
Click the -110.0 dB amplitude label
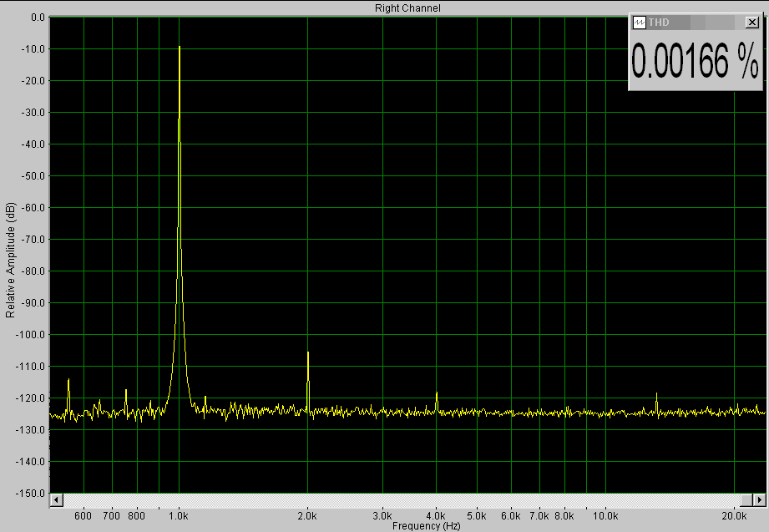(x=30, y=367)
